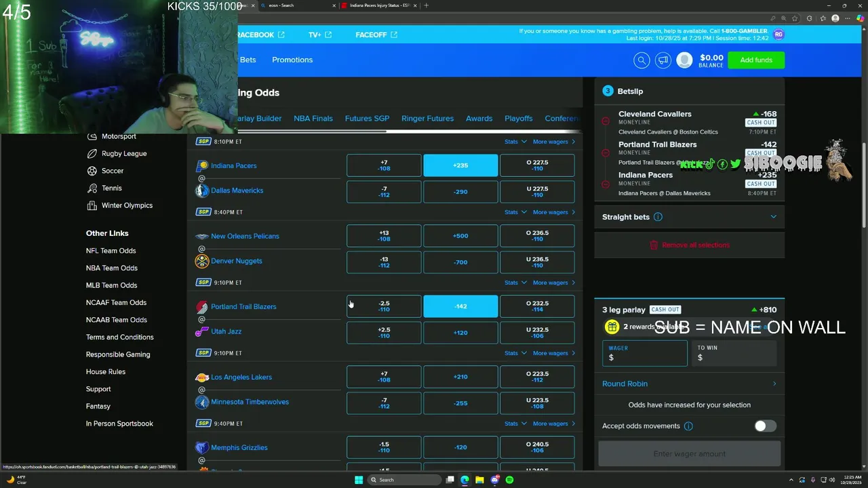Open the account avatar icon
868x488 pixels.
pos(684,60)
